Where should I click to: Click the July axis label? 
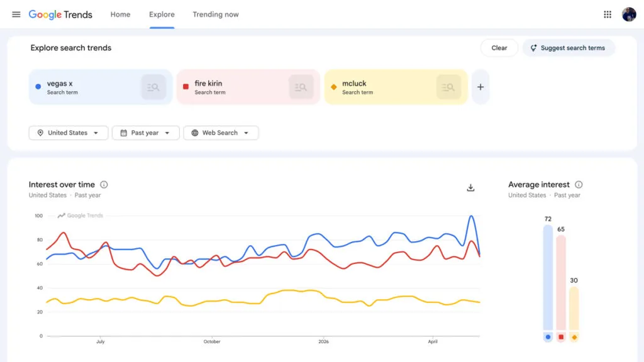click(101, 341)
